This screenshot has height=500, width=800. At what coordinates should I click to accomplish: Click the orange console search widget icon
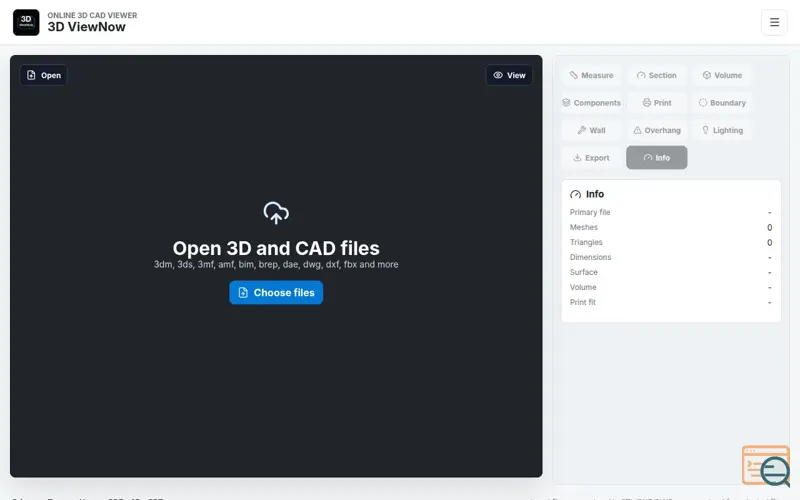coord(766,466)
